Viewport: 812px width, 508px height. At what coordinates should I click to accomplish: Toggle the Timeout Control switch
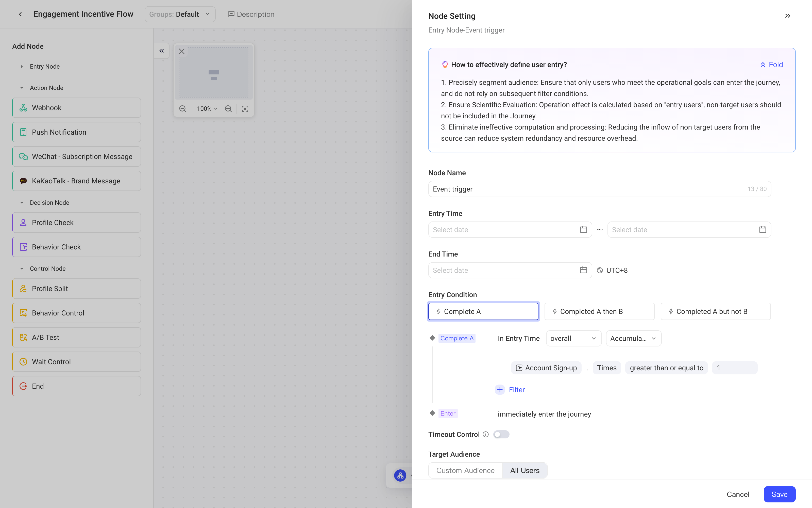[501, 434]
